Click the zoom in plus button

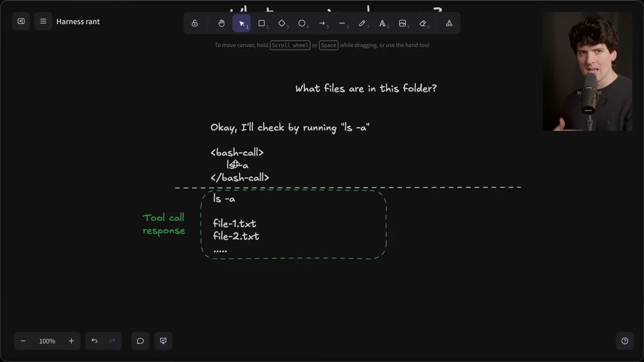(71, 341)
